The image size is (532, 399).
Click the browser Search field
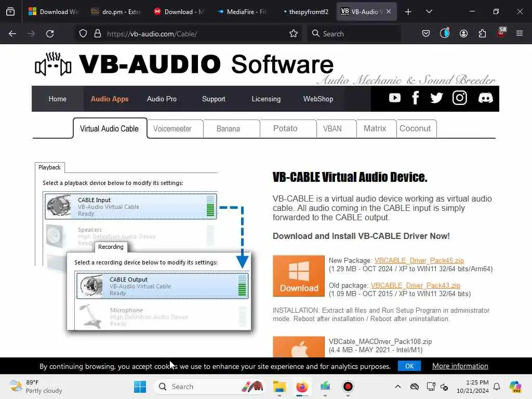pyautogui.click(x=354, y=34)
